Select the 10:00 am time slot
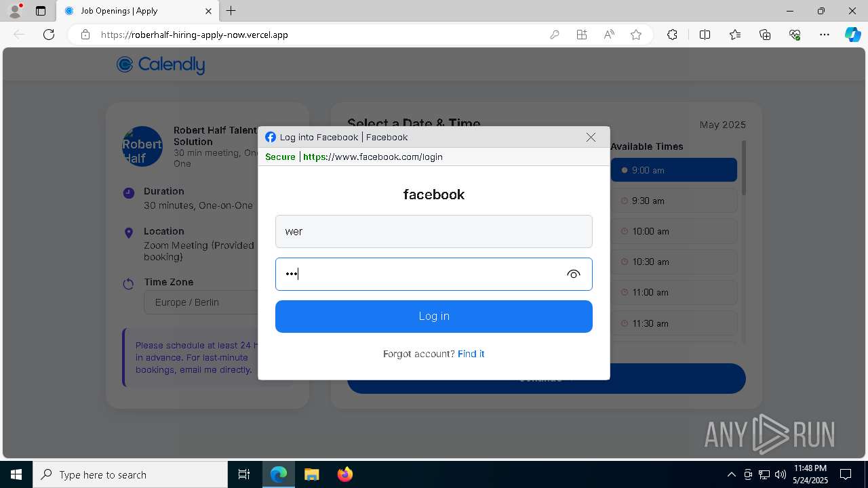The image size is (868, 488). point(674,231)
